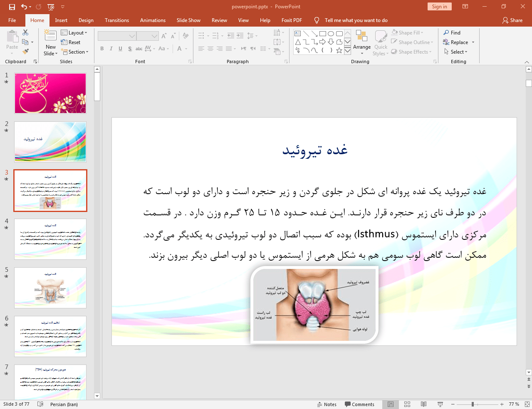Click the Share button

click(x=512, y=20)
